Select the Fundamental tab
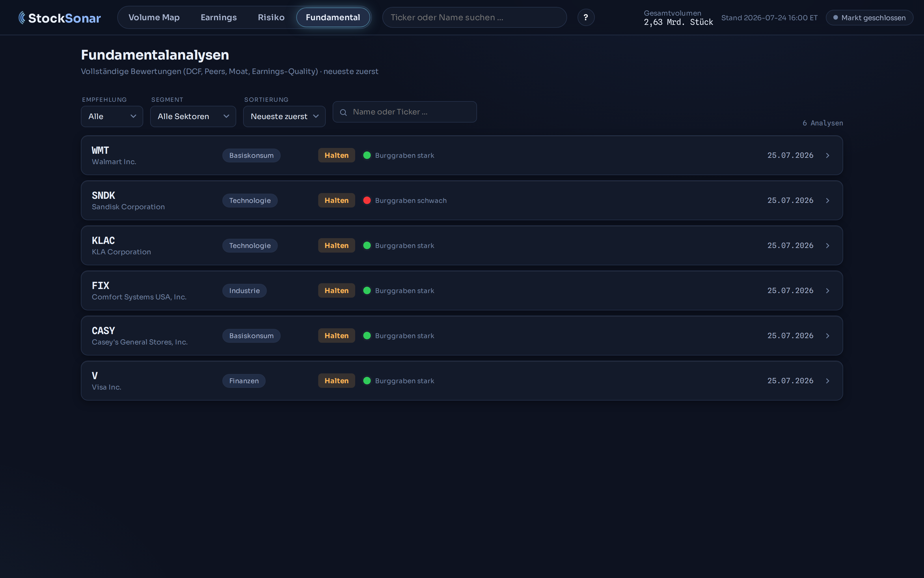Viewport: 924px width, 578px height. (333, 17)
